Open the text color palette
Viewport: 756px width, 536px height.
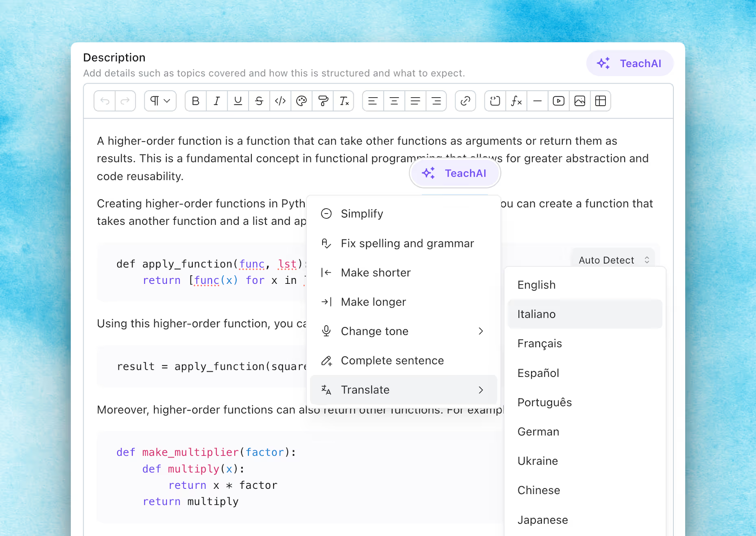pyautogui.click(x=301, y=101)
